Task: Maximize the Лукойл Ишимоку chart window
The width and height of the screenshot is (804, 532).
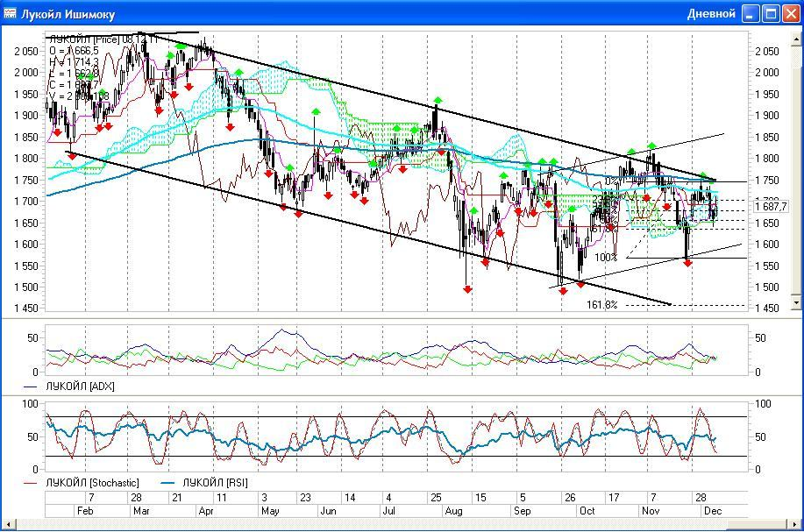Action: click(x=771, y=14)
